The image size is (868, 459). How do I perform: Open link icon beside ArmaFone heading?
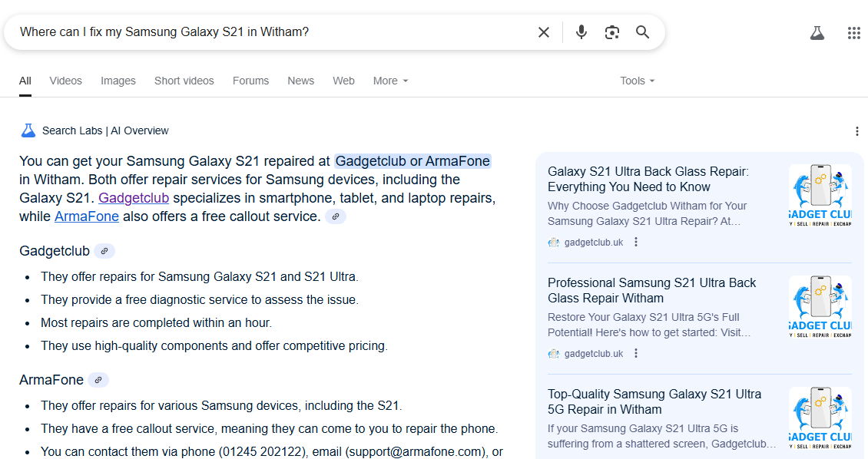98,380
